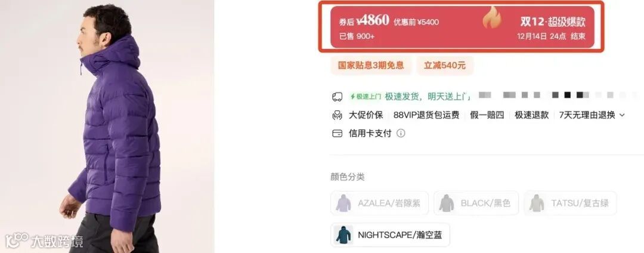
Task: Select the BLACK/黑色 color option
Action: tap(476, 203)
